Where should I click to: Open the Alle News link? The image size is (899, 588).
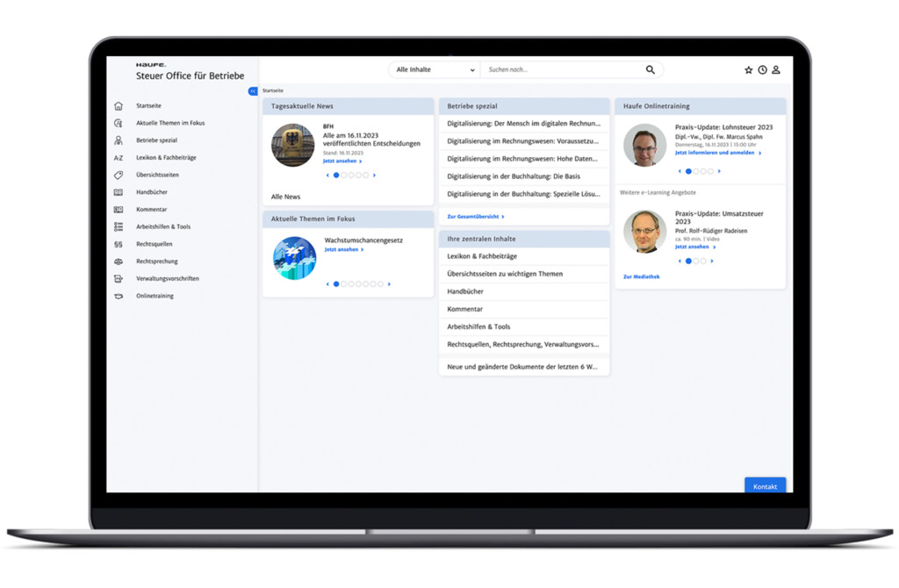(285, 197)
